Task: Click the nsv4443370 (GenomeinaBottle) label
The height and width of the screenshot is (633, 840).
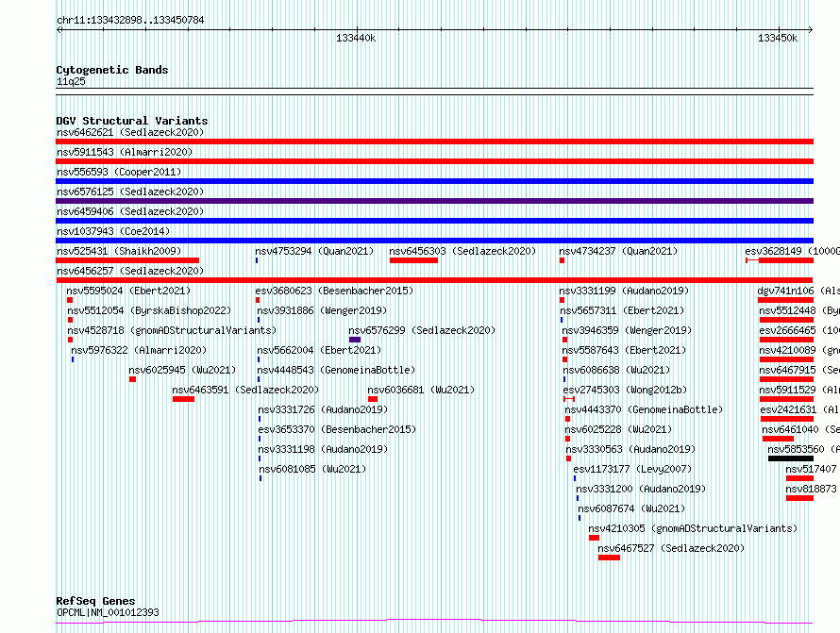Action: (644, 409)
